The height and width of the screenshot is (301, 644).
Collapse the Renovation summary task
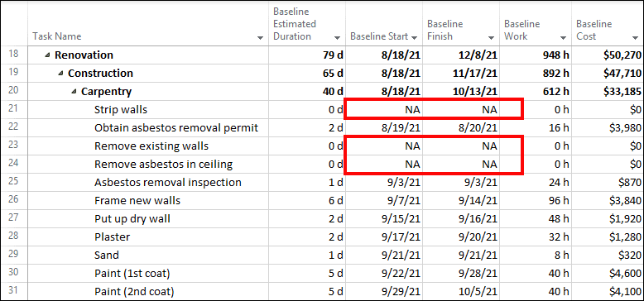tap(48, 55)
